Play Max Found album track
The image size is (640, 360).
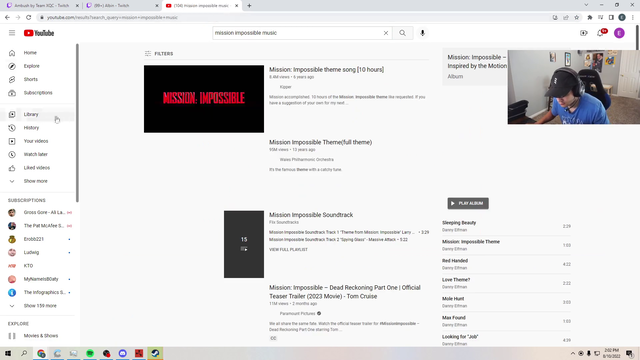pyautogui.click(x=506, y=321)
